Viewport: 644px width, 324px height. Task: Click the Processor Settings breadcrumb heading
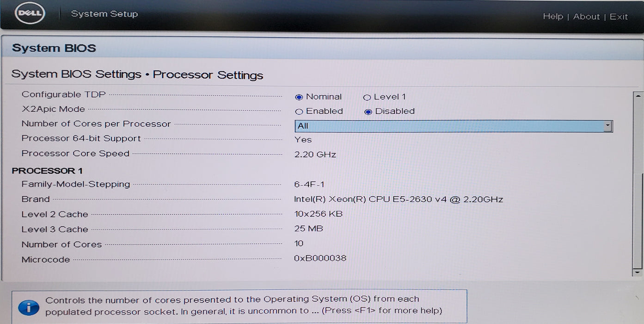point(208,75)
